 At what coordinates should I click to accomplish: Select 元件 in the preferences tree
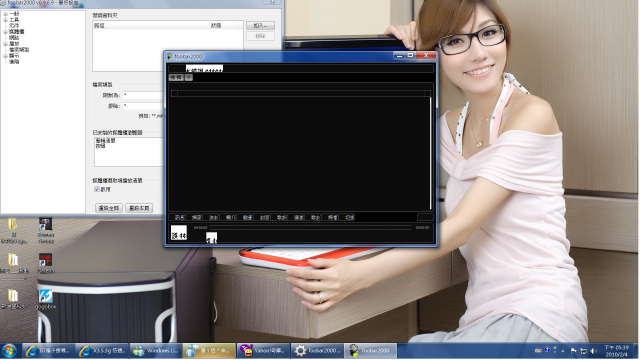(x=14, y=25)
